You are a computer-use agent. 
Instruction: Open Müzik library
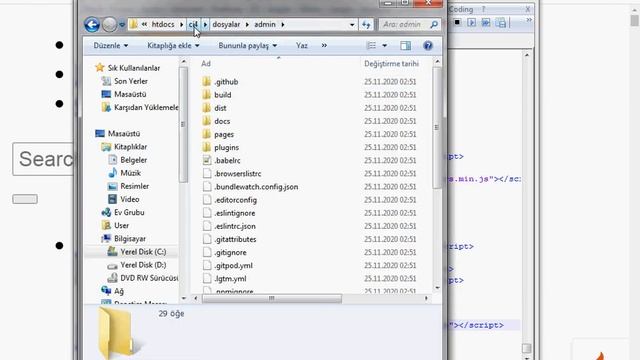pos(130,173)
